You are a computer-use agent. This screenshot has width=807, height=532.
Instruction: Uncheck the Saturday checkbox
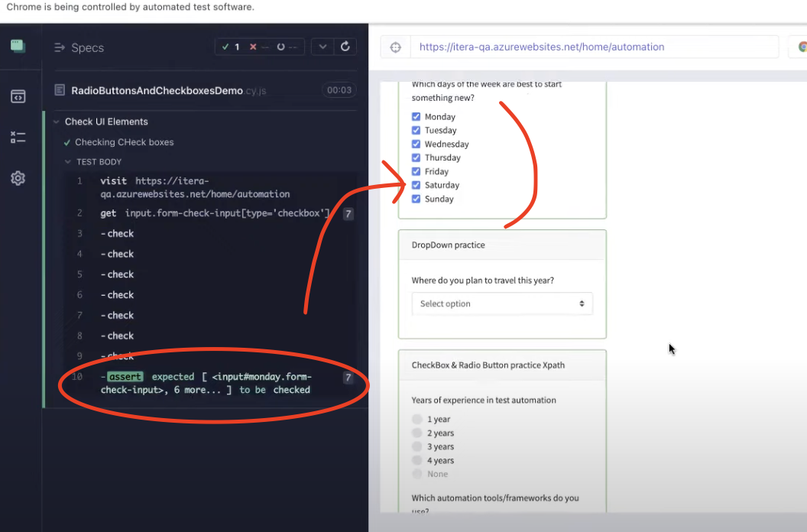tap(416, 185)
